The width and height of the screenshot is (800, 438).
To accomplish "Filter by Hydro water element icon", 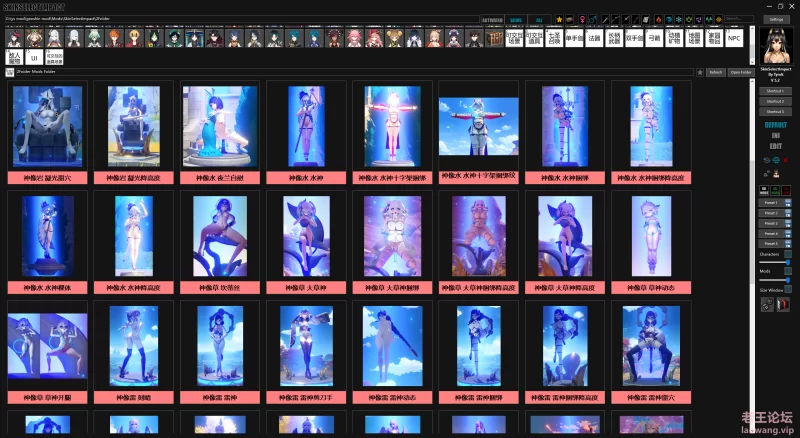I will point(669,19).
